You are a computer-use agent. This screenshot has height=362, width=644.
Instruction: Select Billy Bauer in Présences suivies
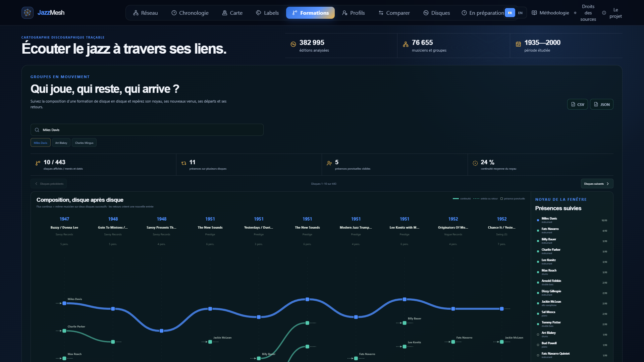(x=572, y=241)
